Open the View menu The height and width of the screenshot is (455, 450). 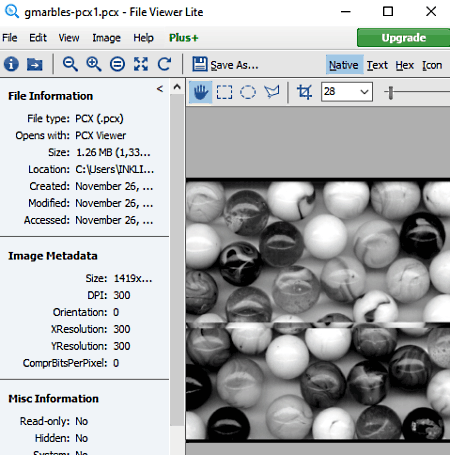pyautogui.click(x=69, y=38)
